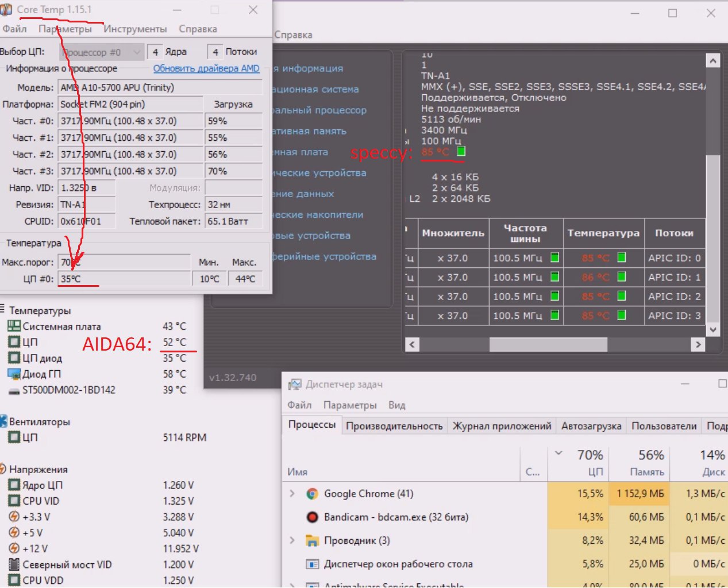Image resolution: width=728 pixels, height=588 pixels.
Task: Open Справка menu in Core Temp
Action: pyautogui.click(x=198, y=29)
